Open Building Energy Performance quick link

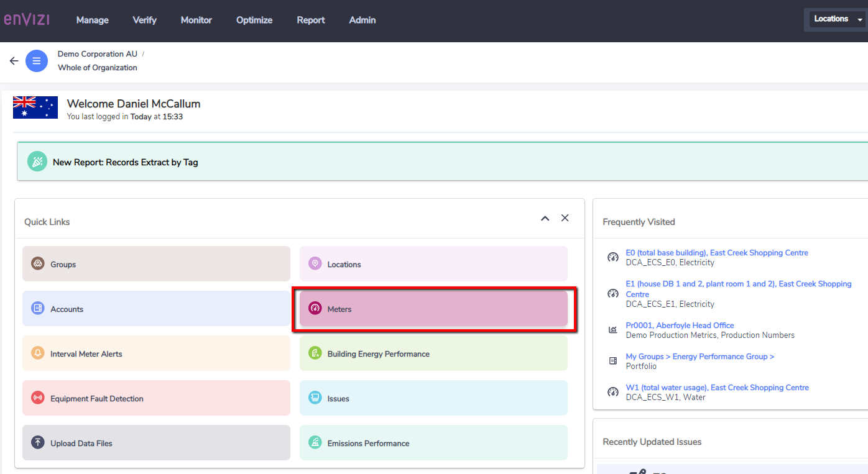tap(433, 353)
